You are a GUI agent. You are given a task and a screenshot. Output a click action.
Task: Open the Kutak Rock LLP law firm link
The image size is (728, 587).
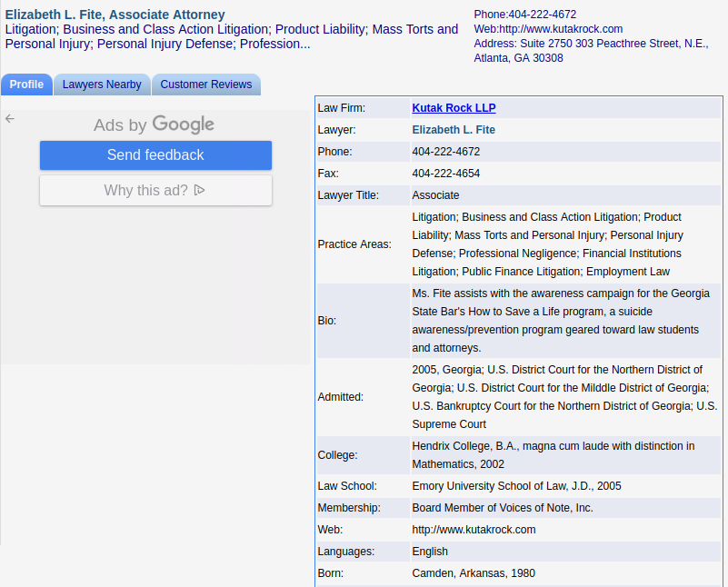click(454, 107)
